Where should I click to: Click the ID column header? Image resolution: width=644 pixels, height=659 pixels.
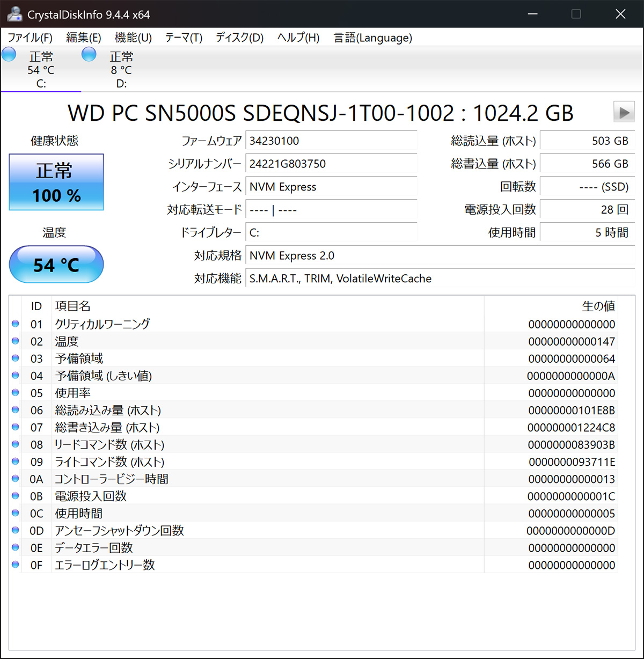click(x=36, y=306)
